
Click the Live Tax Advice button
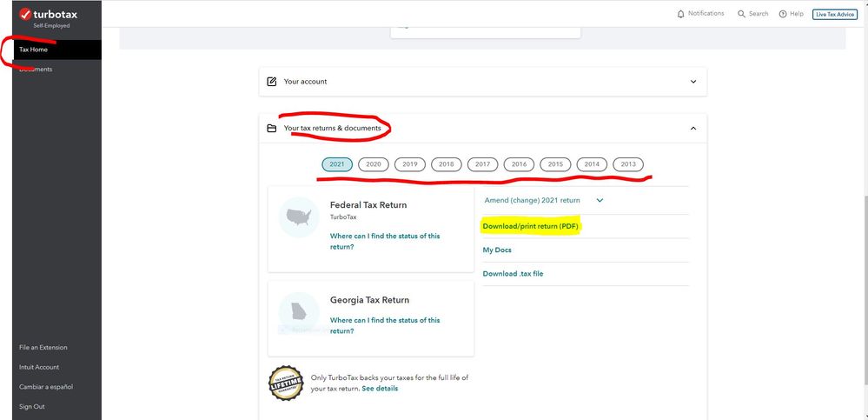[x=834, y=15]
